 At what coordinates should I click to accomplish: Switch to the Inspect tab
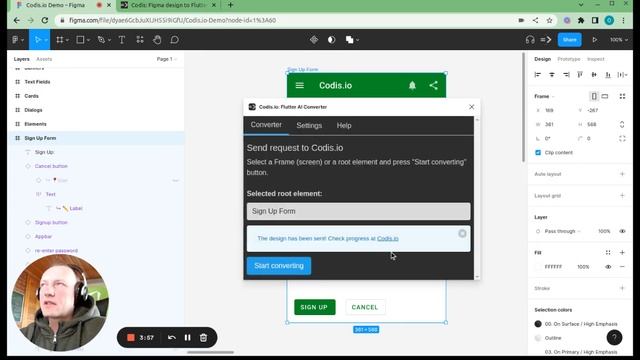(596, 59)
